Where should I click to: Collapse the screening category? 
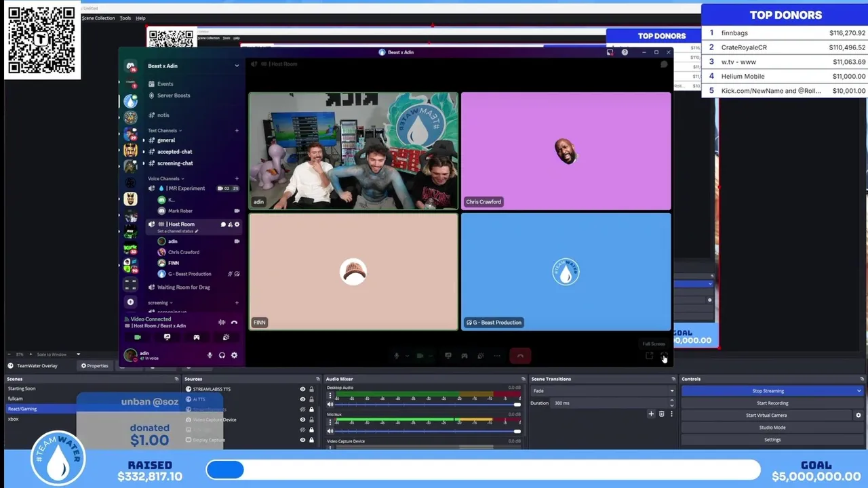160,303
